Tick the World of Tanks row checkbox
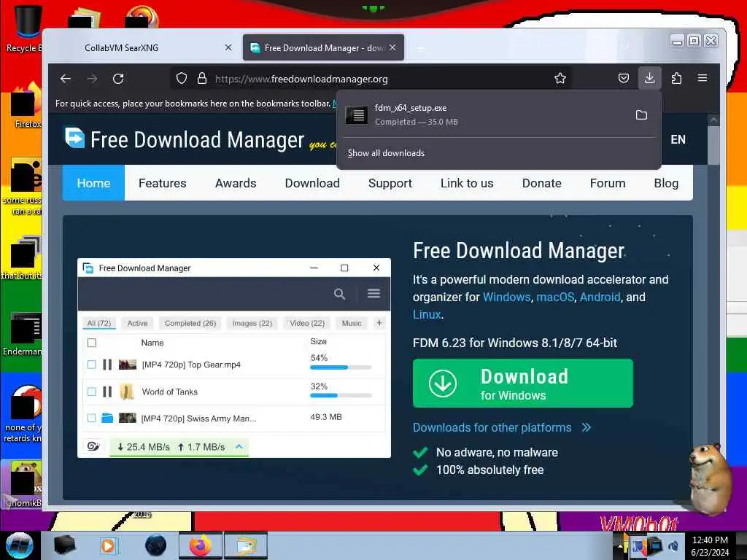Screen dimensions: 747x560 (91, 392)
